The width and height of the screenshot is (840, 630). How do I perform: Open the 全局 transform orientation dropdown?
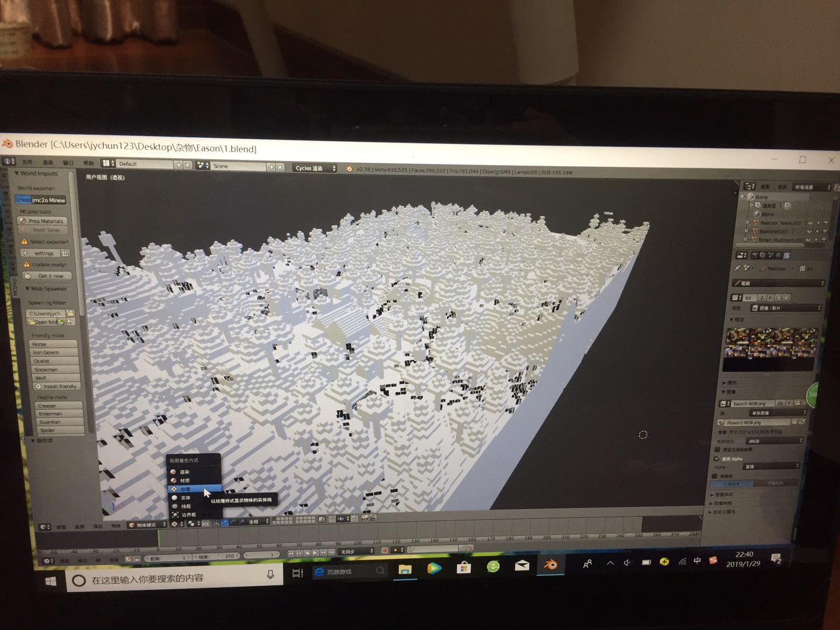tap(257, 521)
